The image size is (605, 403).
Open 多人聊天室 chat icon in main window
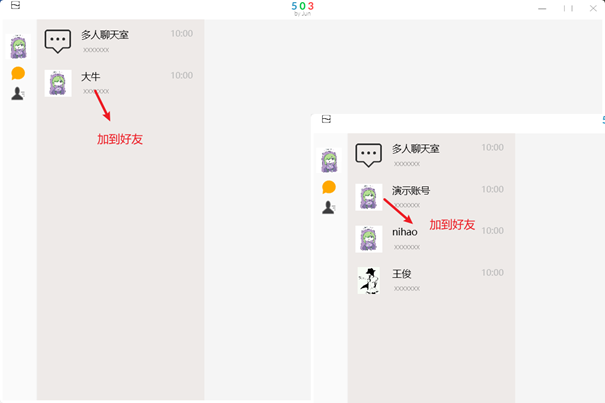[x=58, y=41]
